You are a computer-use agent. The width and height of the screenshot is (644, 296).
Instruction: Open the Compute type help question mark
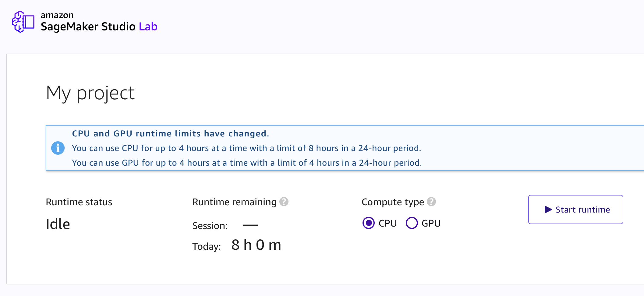(x=431, y=202)
